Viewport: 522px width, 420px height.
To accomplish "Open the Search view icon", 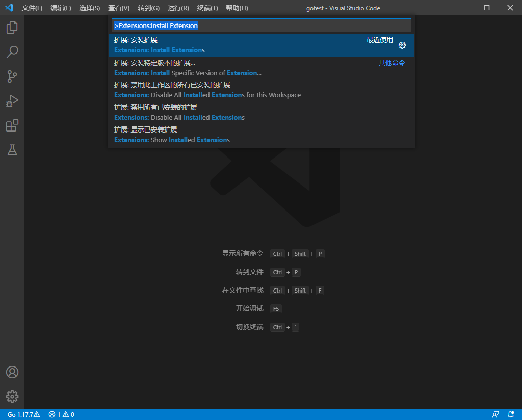I will (12, 52).
